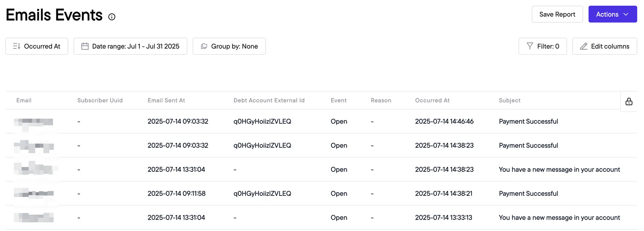644x231 pixels.
Task: Click the Subject column header
Action: (x=509, y=100)
